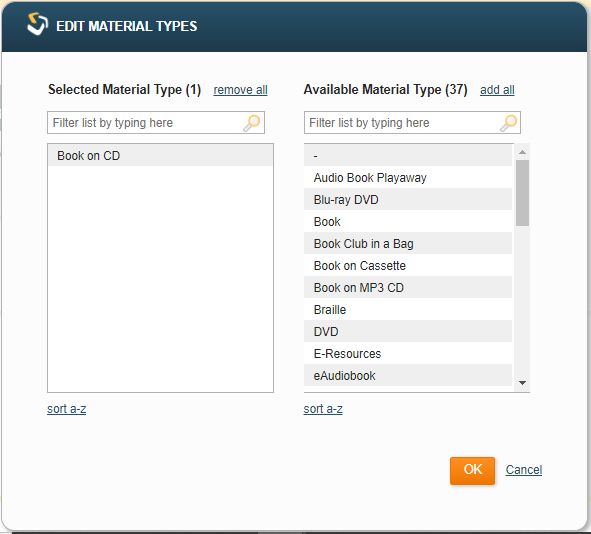Focus the Available Material Type filter field
This screenshot has height=534, width=591.
412,122
